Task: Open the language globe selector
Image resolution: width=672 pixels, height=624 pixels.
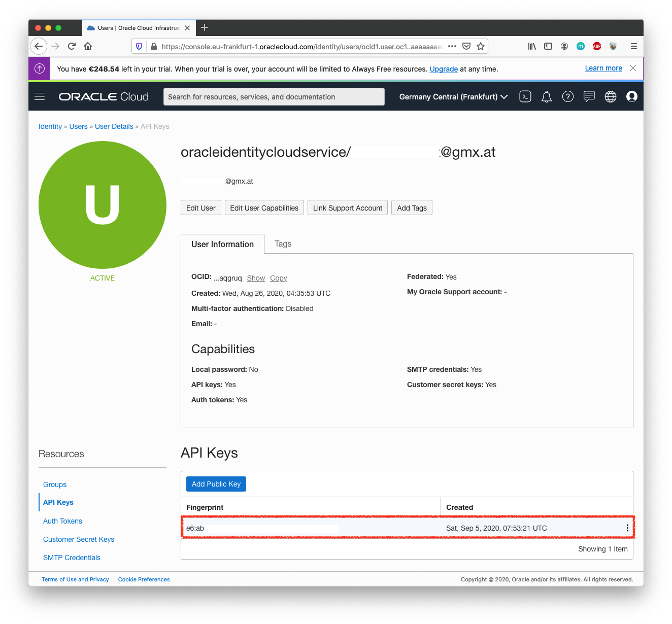Action: click(611, 96)
